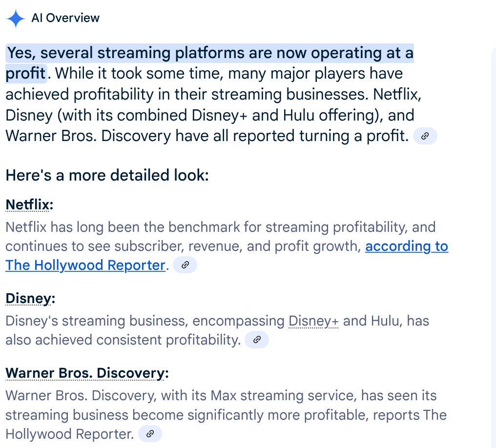Click 'Netflix has long been the benchmark' text
The height and width of the screenshot is (448, 496).
(221, 227)
